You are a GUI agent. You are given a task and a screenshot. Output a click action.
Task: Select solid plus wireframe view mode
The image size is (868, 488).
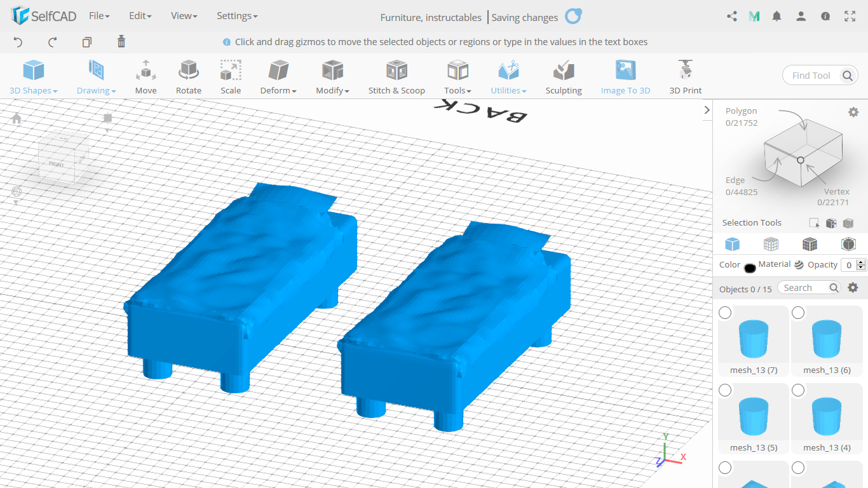point(810,244)
